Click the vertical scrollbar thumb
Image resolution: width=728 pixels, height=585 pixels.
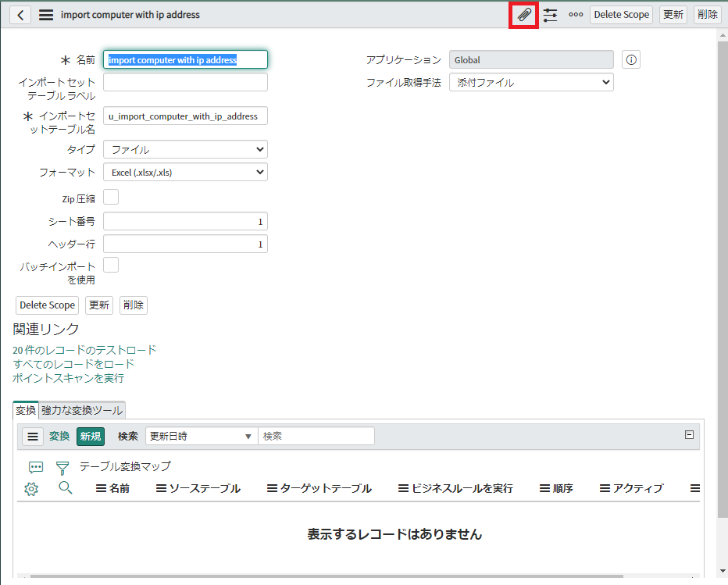pyautogui.click(x=723, y=279)
